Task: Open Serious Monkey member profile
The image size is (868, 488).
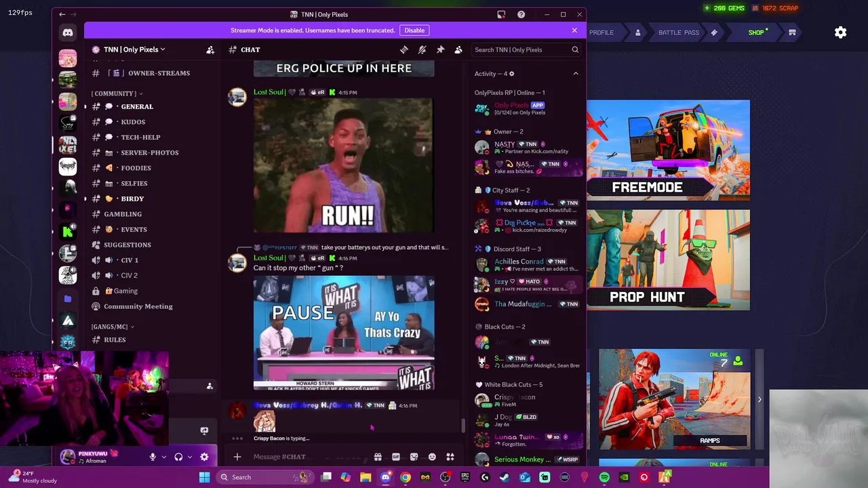Action: (528, 460)
